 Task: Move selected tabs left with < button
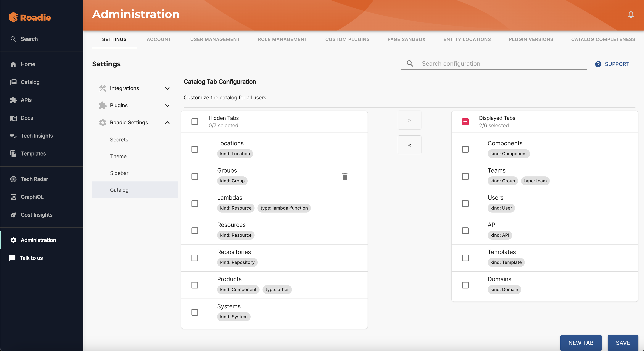point(409,145)
